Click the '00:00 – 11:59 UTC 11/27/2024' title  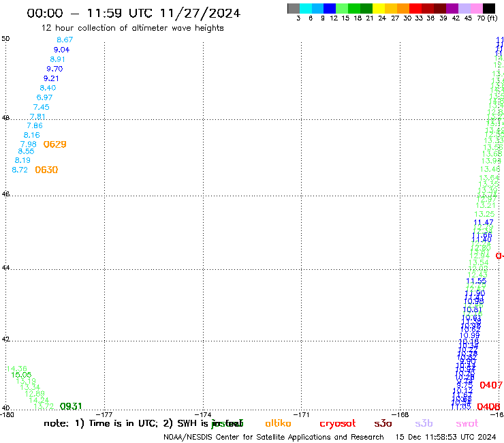pos(133,13)
